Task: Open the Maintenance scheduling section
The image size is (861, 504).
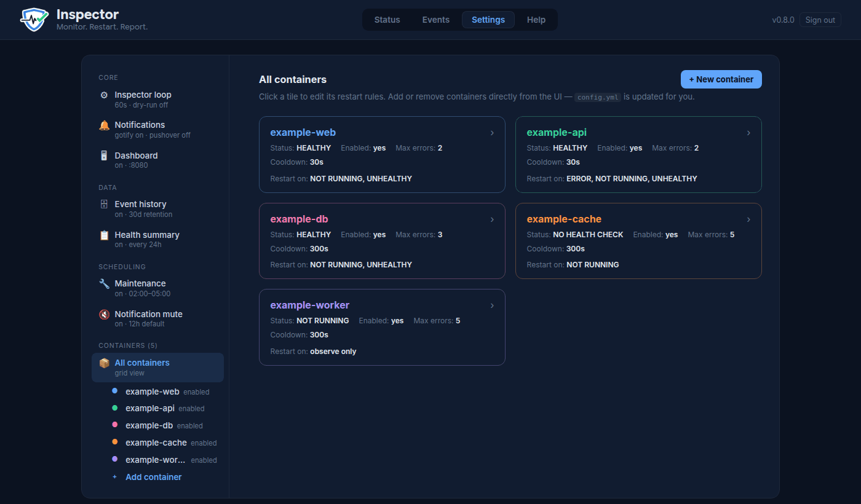Action: click(157, 288)
